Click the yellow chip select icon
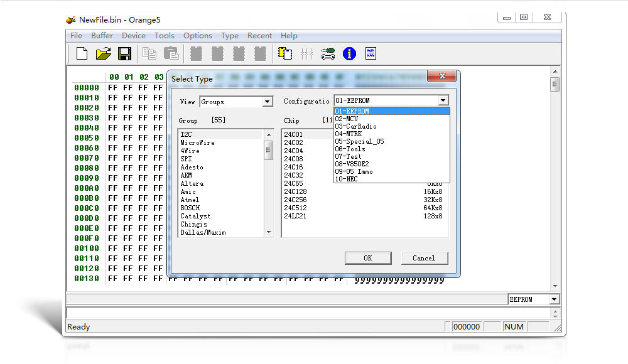Screen dimensions: 628x364 (x=286, y=54)
